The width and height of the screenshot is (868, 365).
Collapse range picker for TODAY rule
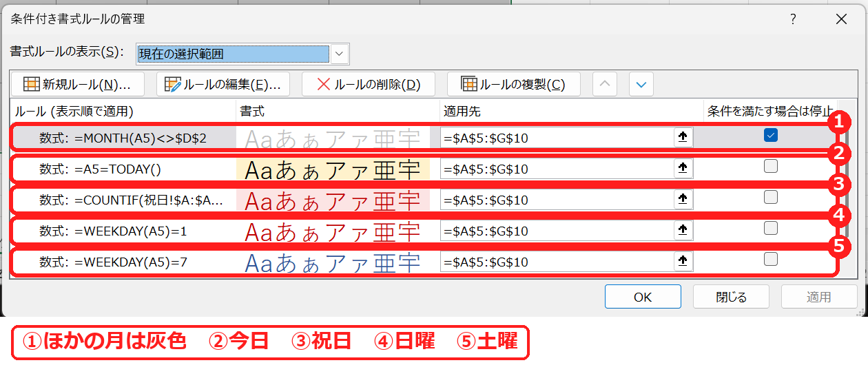(683, 169)
